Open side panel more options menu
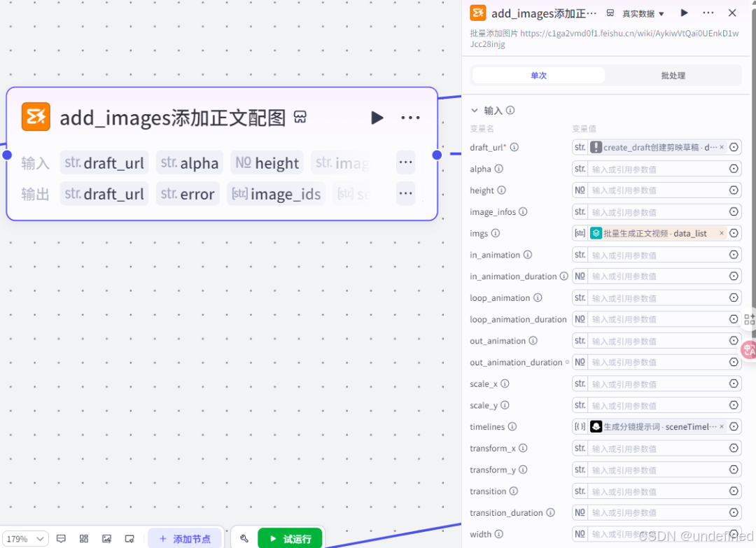756x548 pixels. [708, 13]
